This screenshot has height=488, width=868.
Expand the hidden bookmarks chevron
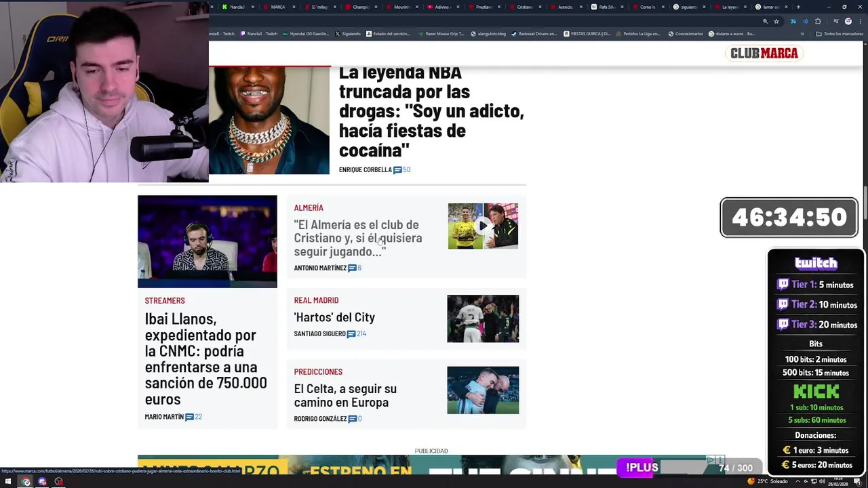(802, 34)
